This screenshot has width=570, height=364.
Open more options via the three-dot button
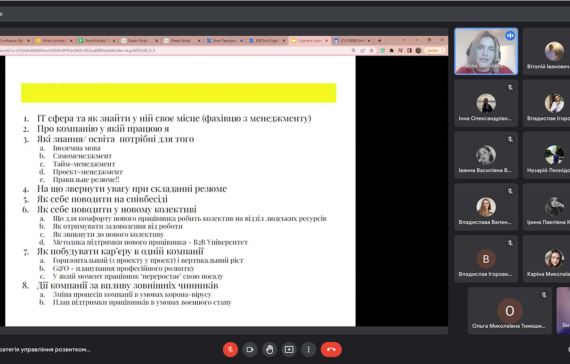[309, 349]
